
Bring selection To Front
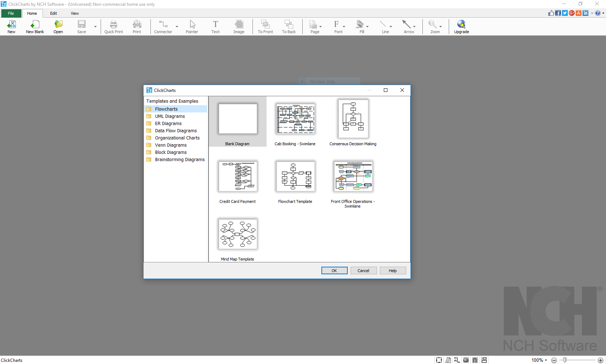(x=265, y=26)
